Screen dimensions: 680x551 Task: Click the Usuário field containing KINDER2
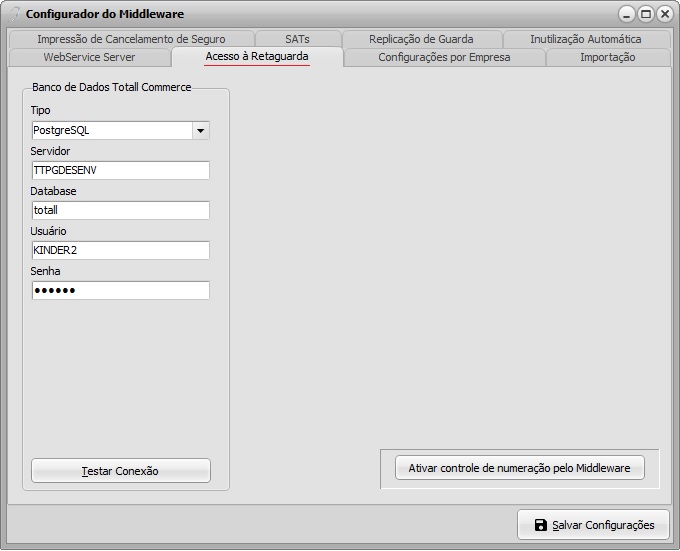121,250
